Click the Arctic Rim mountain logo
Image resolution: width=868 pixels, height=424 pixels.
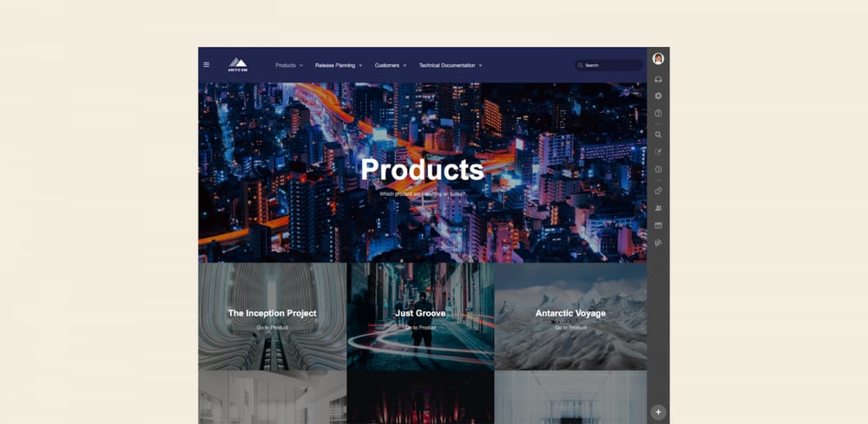[x=238, y=65]
